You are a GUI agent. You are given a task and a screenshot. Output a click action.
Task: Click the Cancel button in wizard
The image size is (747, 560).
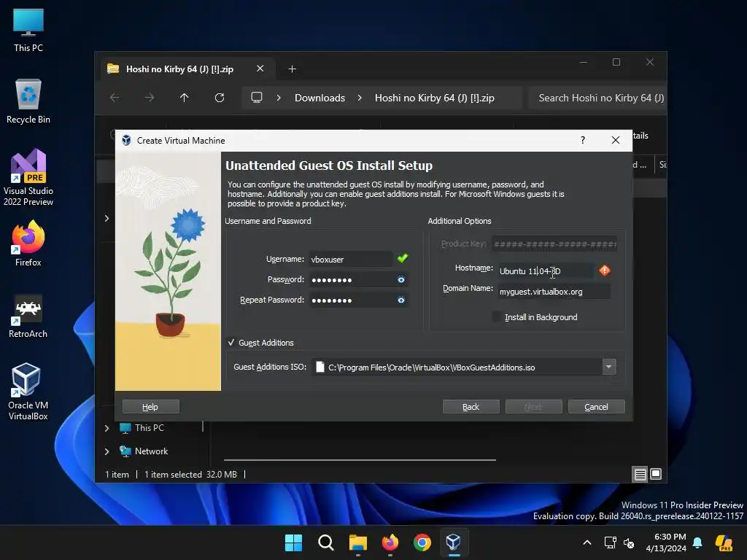click(596, 407)
